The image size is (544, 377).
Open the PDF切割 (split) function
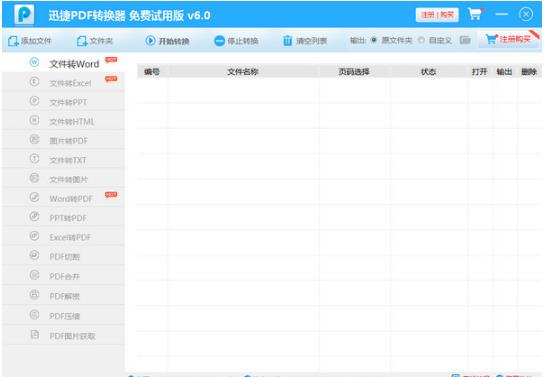(63, 256)
